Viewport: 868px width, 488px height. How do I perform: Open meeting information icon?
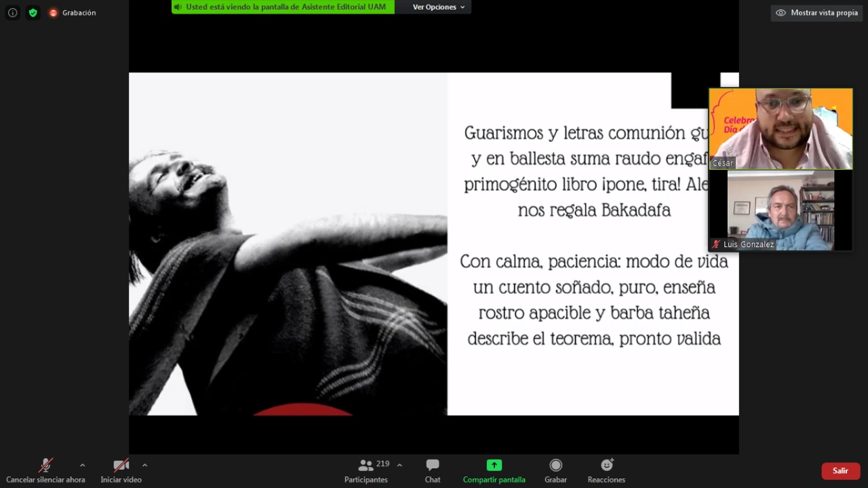click(13, 12)
